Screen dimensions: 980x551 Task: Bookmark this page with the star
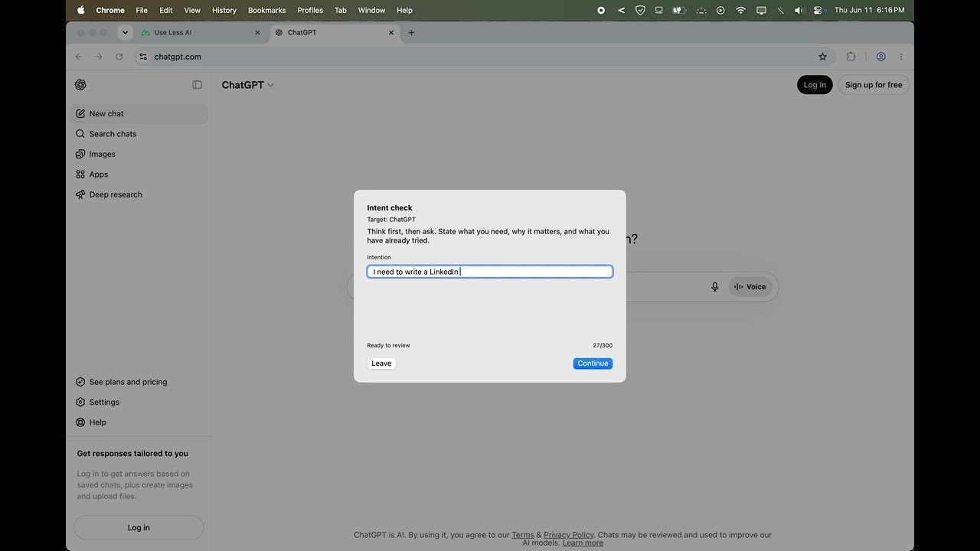pos(823,57)
